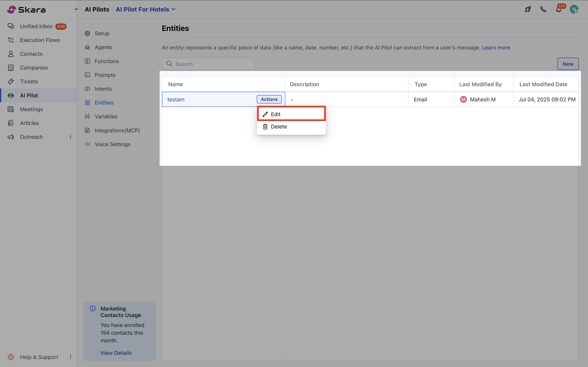Open Outreach more options menu

click(x=71, y=137)
